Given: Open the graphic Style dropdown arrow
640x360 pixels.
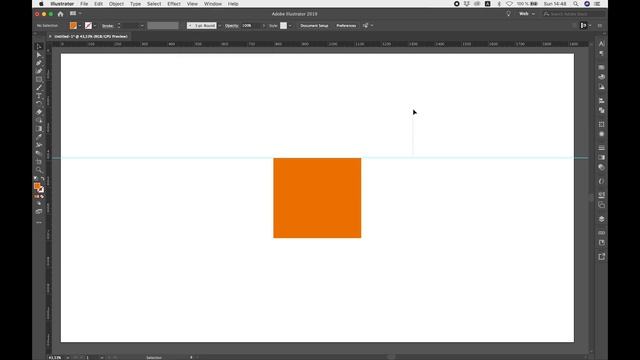Looking at the screenshot, I should pos(290,26).
